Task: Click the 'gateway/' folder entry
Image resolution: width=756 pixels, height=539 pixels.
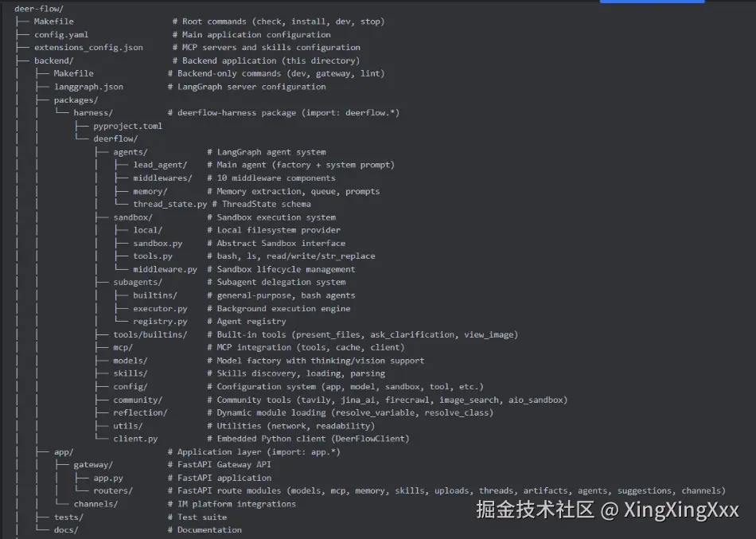Action: (x=93, y=465)
